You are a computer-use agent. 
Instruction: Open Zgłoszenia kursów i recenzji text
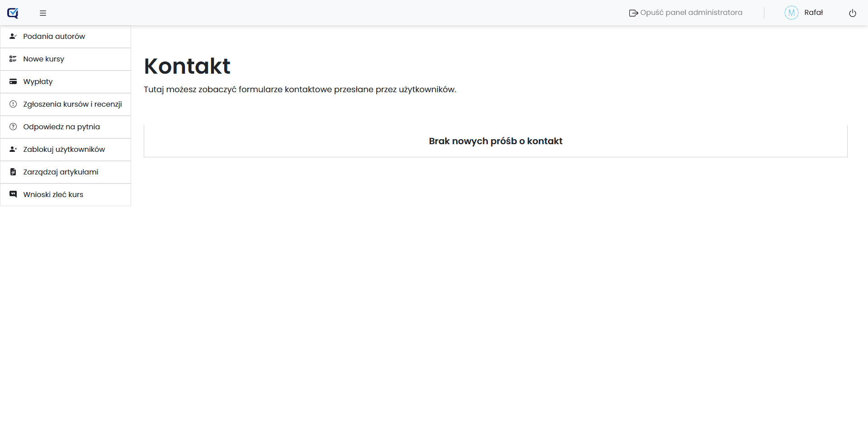pos(72,104)
